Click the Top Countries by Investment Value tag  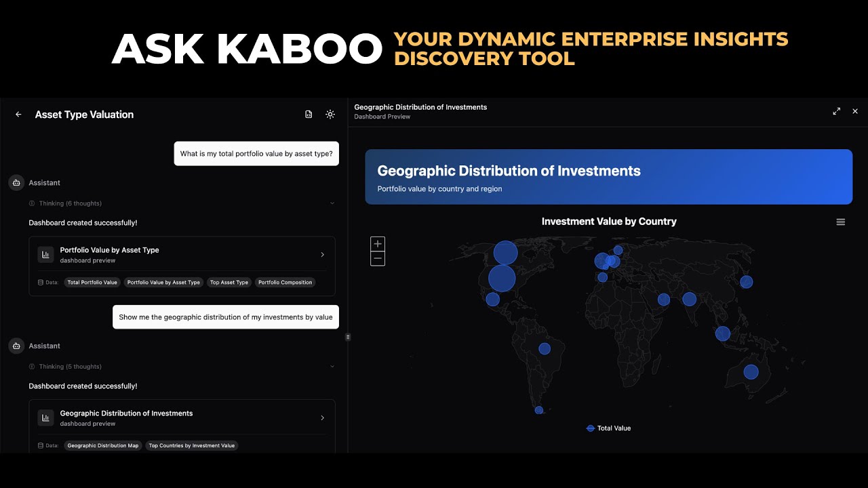192,446
